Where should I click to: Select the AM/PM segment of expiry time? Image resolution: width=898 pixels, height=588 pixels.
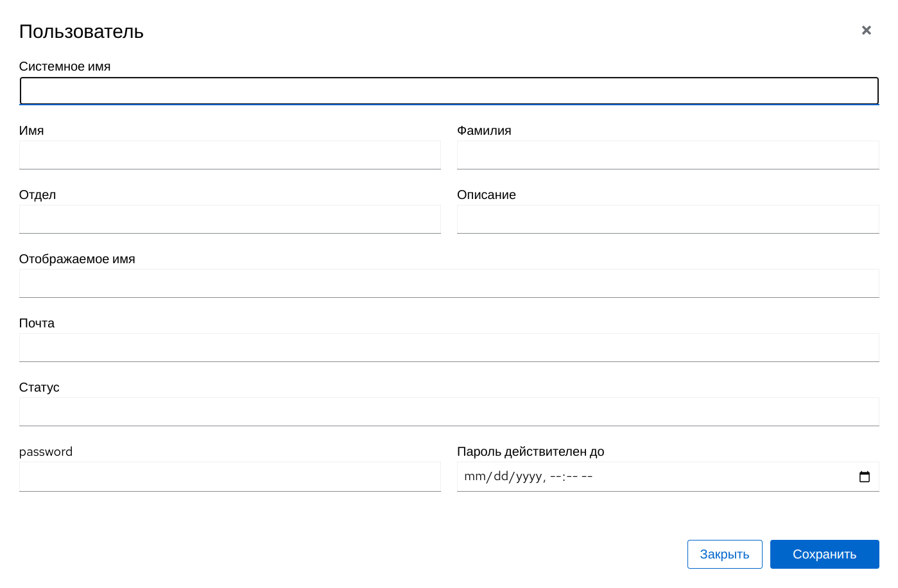click(x=587, y=477)
